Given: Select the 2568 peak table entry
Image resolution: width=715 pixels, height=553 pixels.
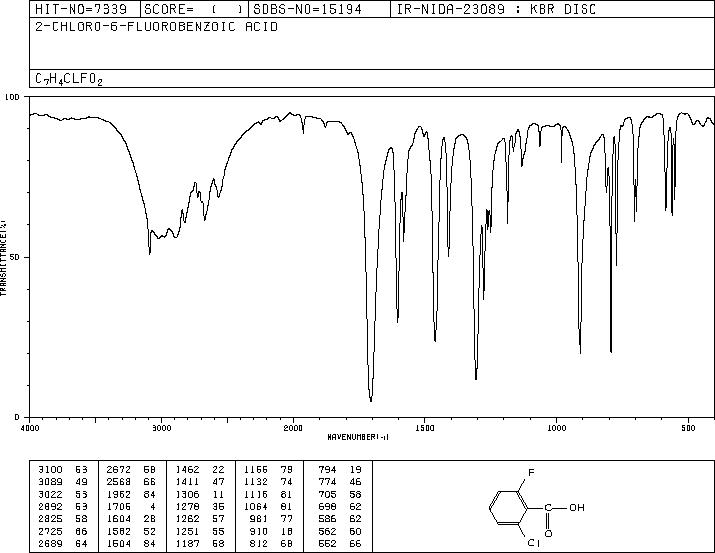Looking at the screenshot, I should pyautogui.click(x=131, y=482).
